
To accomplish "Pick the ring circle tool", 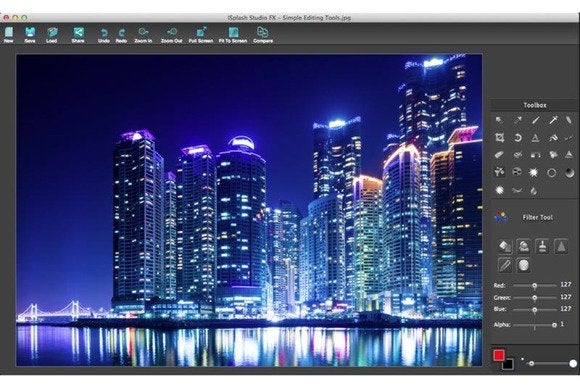I will pyautogui.click(x=552, y=172).
